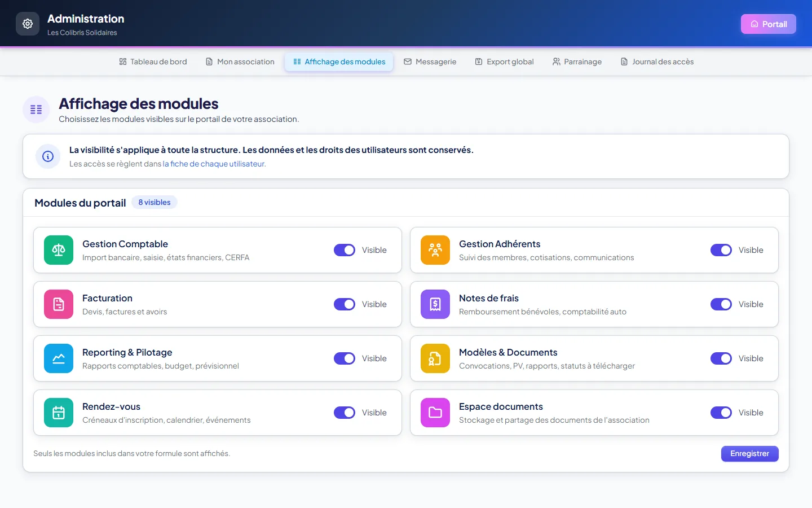This screenshot has width=812, height=508.
Task: Click the Gestion Comptable scales icon
Action: point(59,250)
